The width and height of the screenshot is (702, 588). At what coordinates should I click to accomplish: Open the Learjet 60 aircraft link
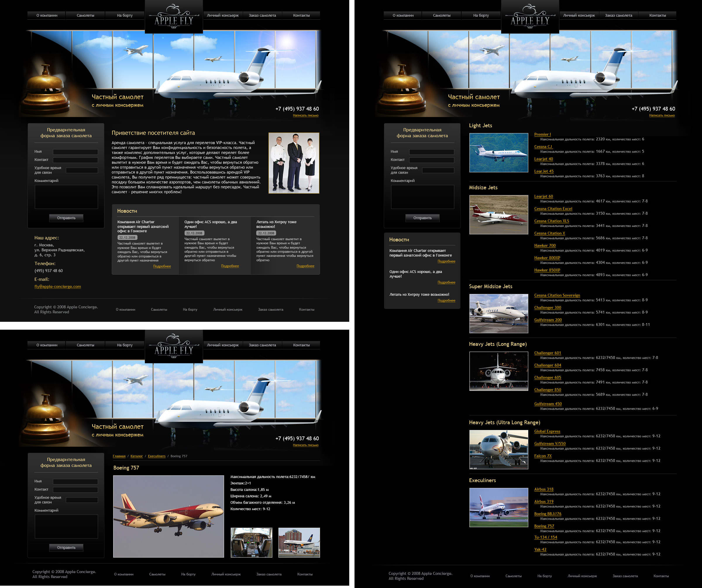pyautogui.click(x=543, y=197)
